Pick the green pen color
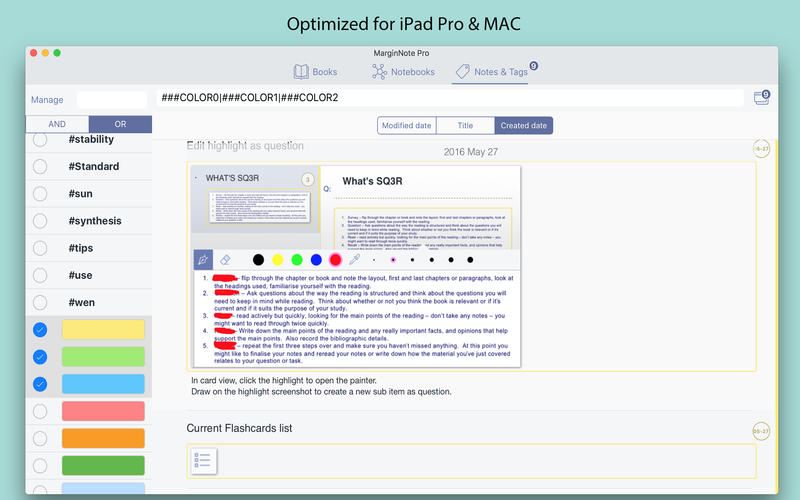The image size is (800, 500). click(x=297, y=260)
